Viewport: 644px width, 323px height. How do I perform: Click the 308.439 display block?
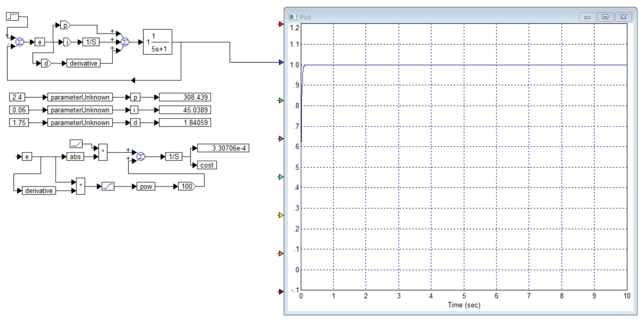[185, 97]
